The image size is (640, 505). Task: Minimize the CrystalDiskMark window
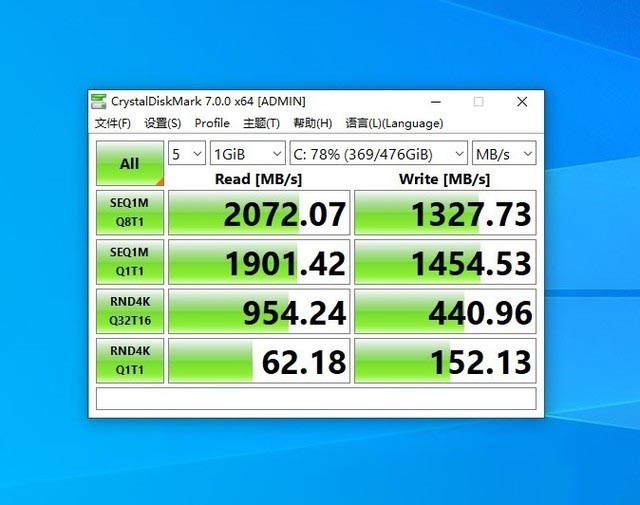pos(436,102)
